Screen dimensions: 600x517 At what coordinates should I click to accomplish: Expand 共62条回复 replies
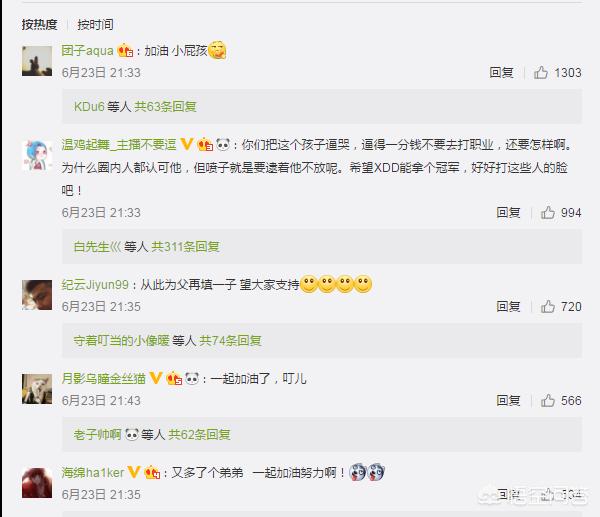tap(199, 434)
